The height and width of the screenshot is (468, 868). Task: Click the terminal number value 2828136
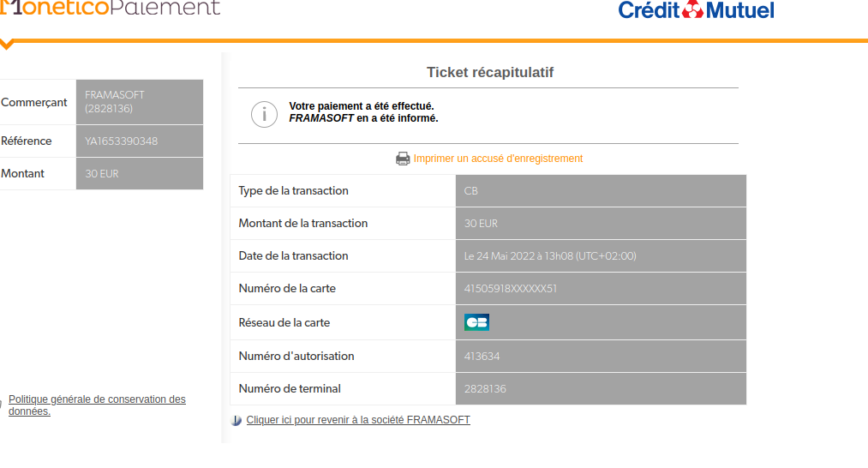click(x=485, y=389)
